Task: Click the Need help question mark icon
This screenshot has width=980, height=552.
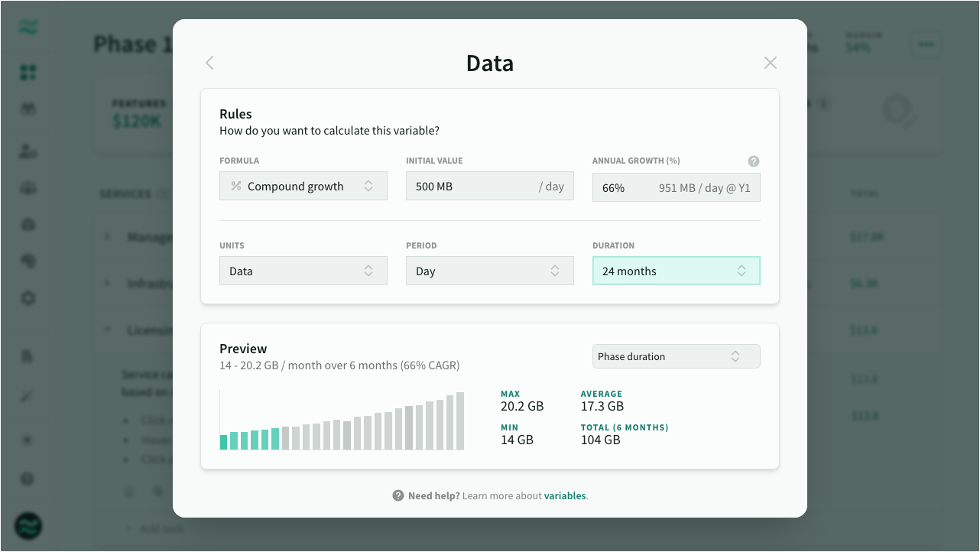Action: pos(398,495)
